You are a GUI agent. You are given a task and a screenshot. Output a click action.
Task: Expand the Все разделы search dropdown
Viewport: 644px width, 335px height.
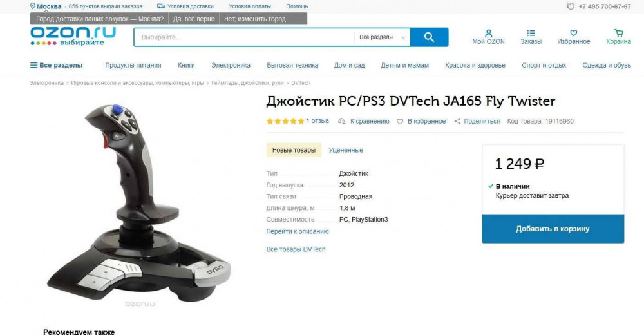(x=382, y=37)
